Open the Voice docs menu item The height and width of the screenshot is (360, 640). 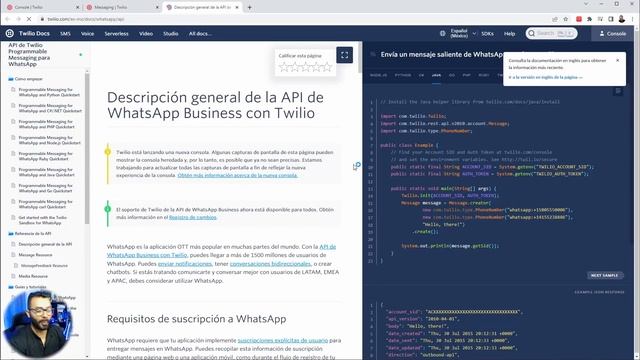(87, 33)
